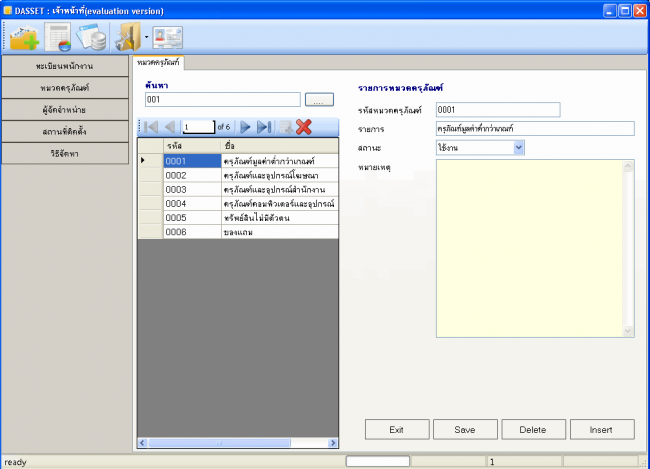
Task: Go to next record in navigator
Action: point(246,127)
